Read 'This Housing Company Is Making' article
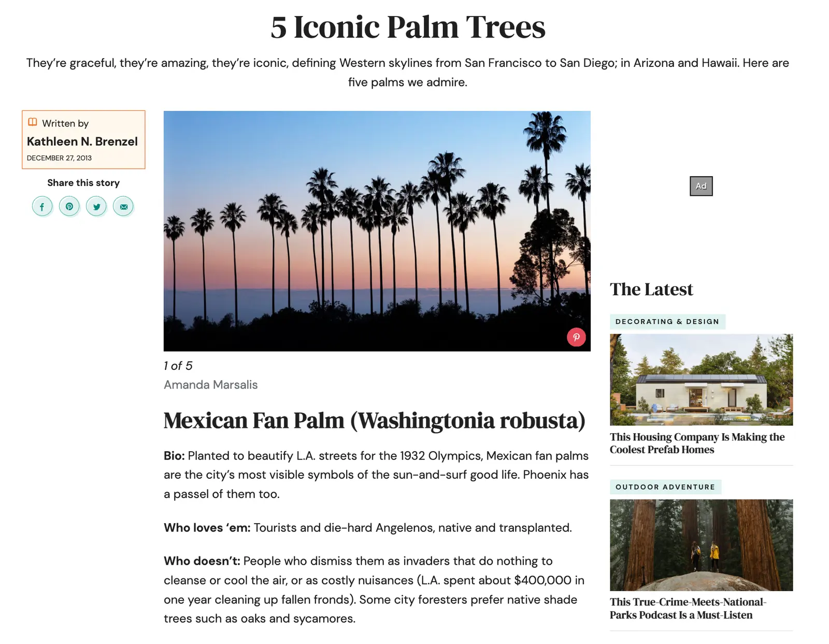This screenshot has width=829, height=644. [x=697, y=443]
